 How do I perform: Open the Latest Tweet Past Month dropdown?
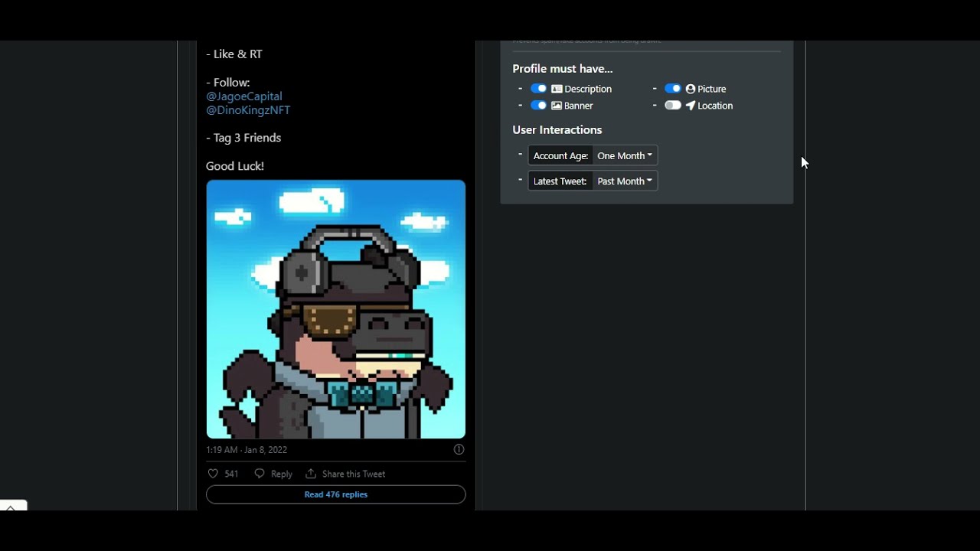[x=625, y=181]
